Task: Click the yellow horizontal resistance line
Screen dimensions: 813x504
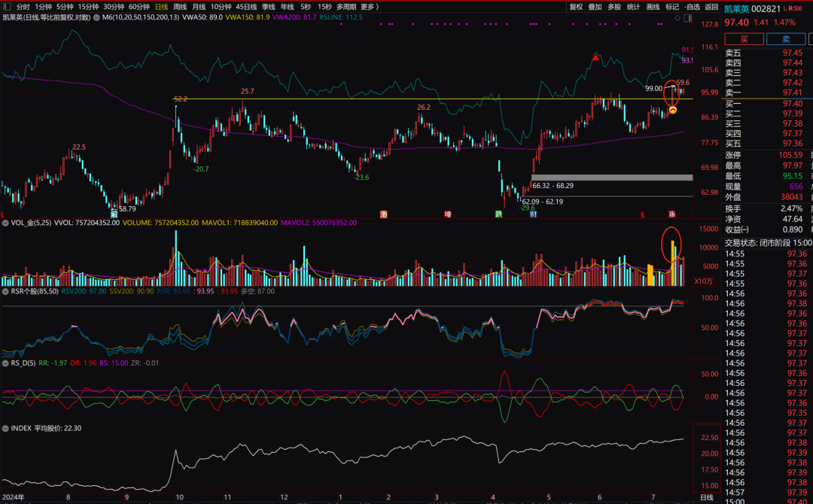Action: click(x=431, y=99)
